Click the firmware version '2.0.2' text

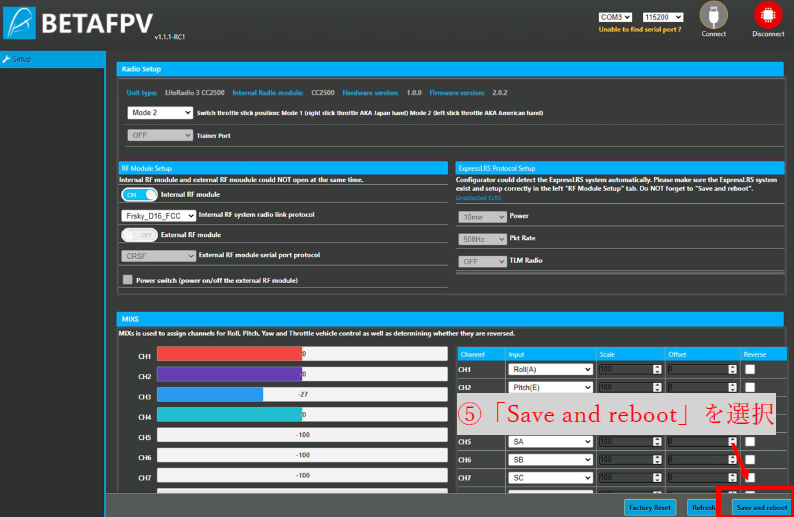500,93
